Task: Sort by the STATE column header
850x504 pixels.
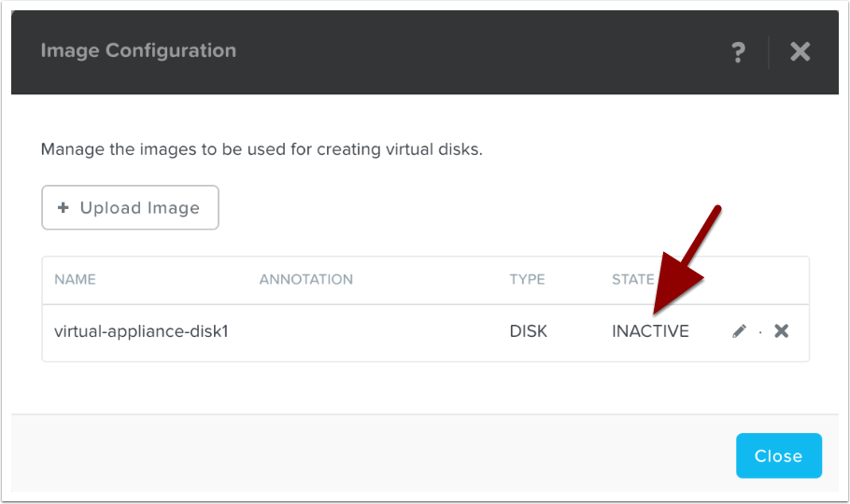Action: pos(632,279)
